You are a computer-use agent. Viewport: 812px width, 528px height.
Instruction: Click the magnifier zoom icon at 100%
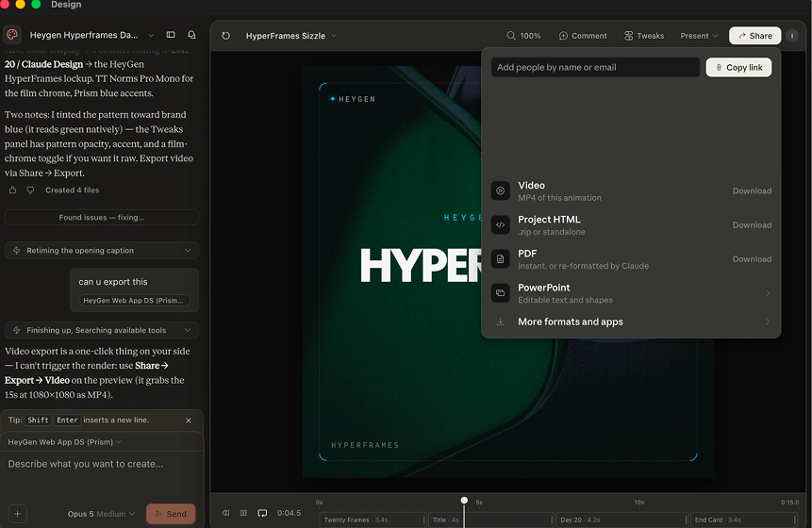pos(510,36)
